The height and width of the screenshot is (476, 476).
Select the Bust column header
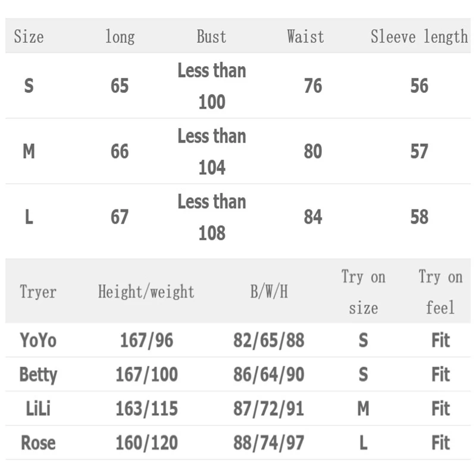pos(211,37)
